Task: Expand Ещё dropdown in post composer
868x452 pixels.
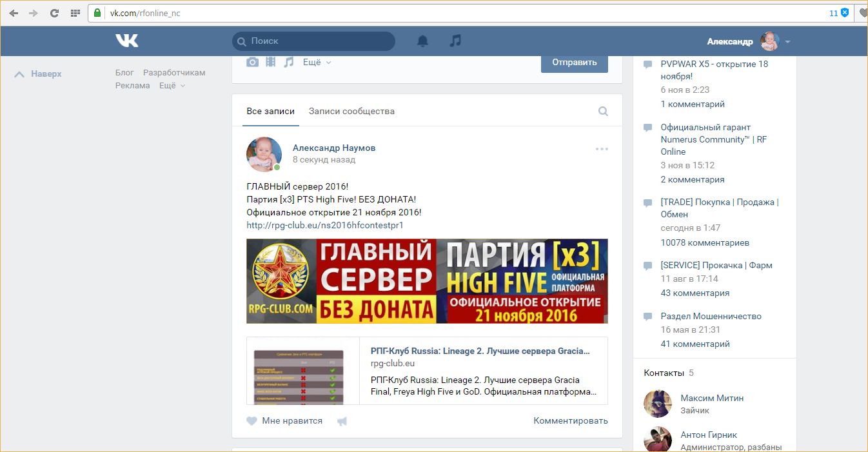Action: click(x=317, y=63)
